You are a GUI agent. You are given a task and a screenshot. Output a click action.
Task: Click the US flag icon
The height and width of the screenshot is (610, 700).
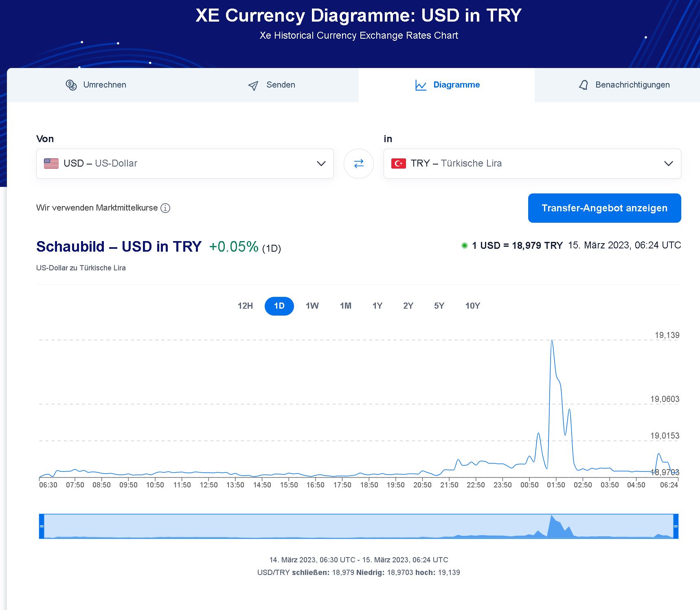coord(51,163)
